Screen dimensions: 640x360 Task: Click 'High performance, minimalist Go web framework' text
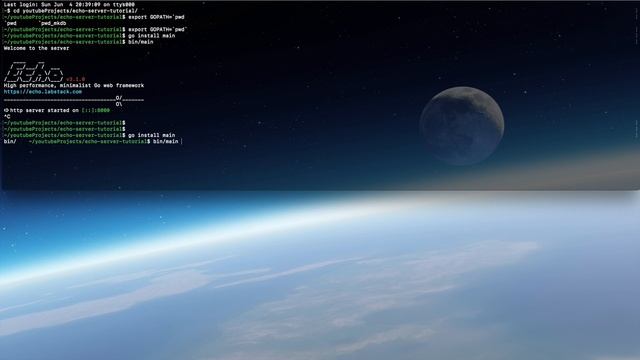point(74,86)
